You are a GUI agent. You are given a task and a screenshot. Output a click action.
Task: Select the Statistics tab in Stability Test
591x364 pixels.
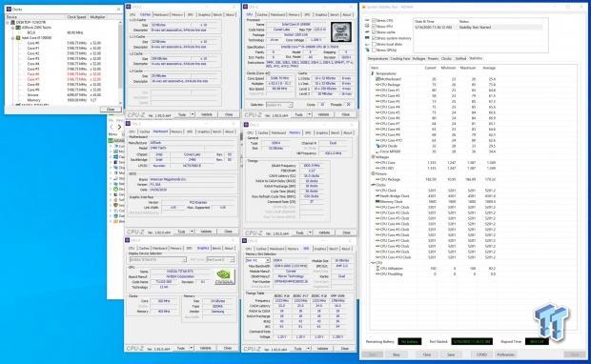point(476,58)
